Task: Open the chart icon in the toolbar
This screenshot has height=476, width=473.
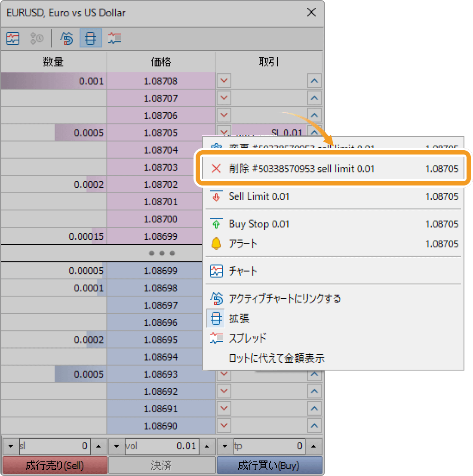Action: click(13, 38)
